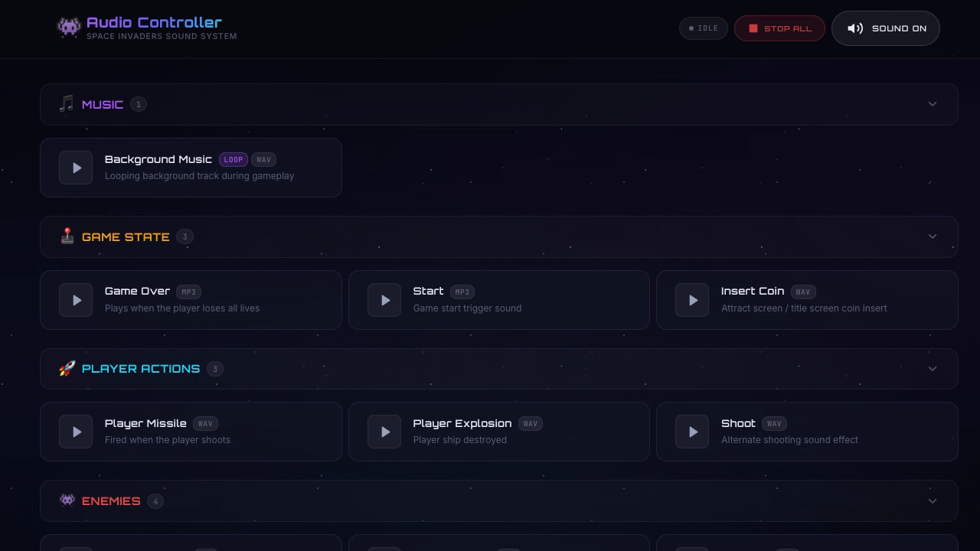
Task: Click the WAV badge next to Player Explosion
Action: tap(530, 424)
